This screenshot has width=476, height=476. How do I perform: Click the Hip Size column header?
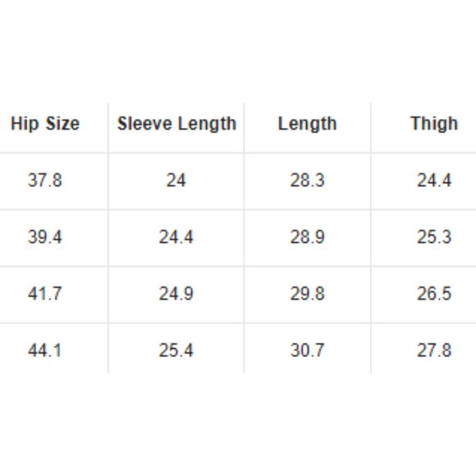tap(45, 124)
